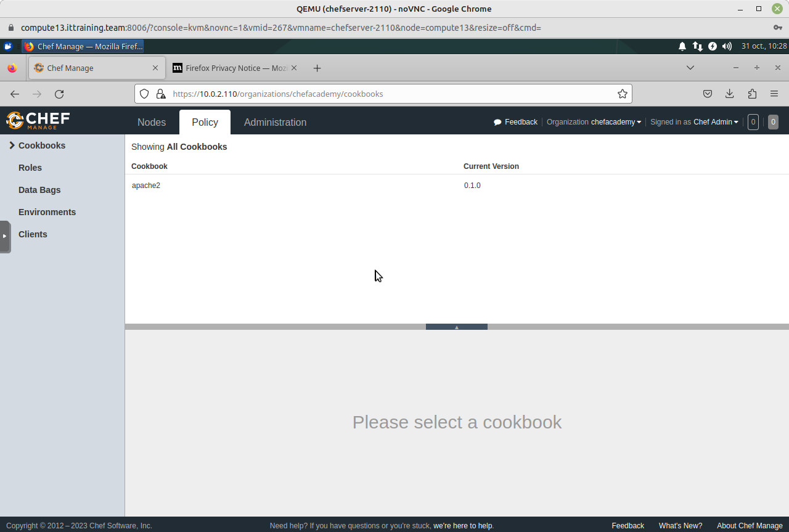Switch to the Nodes tab

pos(152,122)
